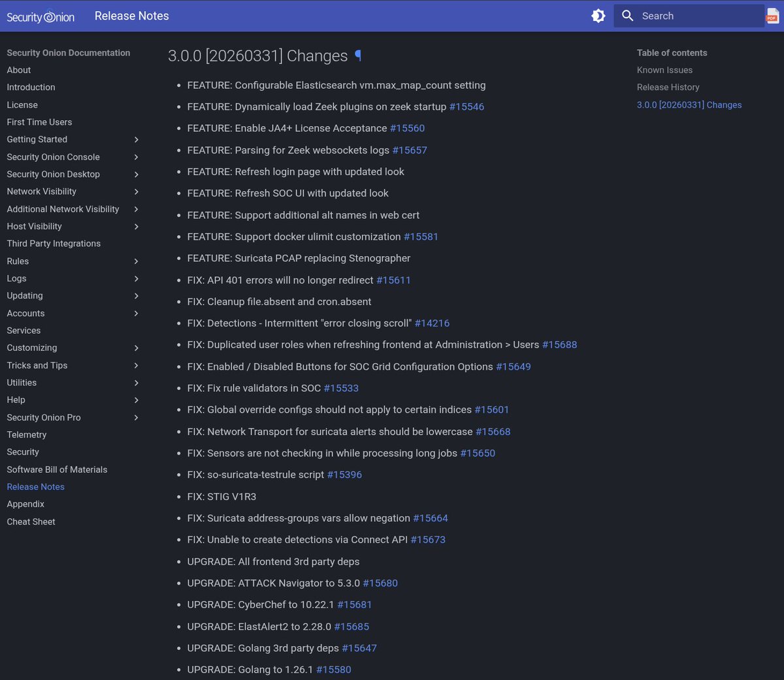The image size is (784, 680).
Task: Open issue link #15647
Action: [359, 648]
